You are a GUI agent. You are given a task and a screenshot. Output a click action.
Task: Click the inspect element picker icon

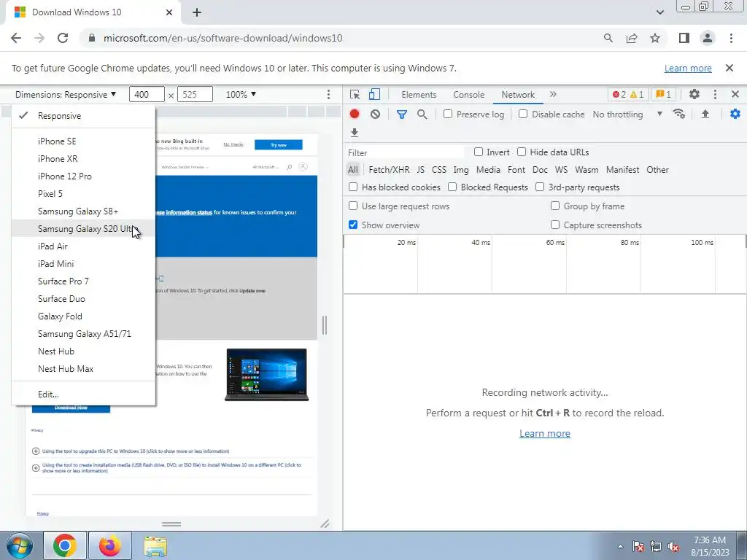coord(355,94)
